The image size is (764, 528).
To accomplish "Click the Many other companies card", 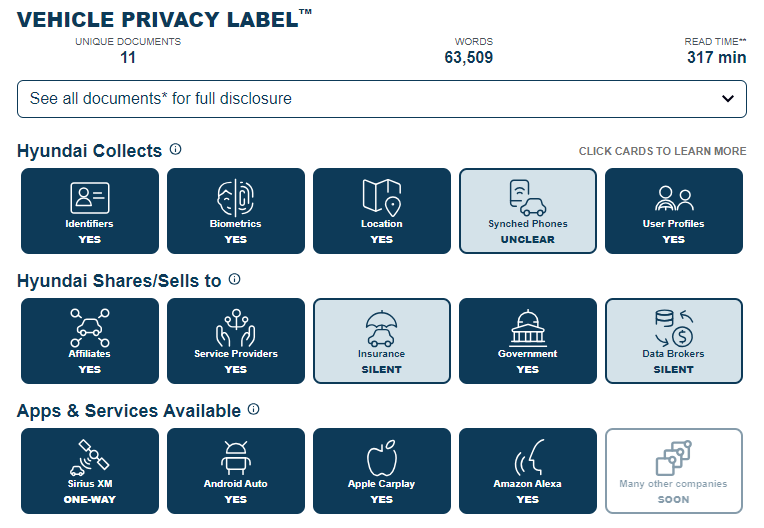I will (674, 471).
